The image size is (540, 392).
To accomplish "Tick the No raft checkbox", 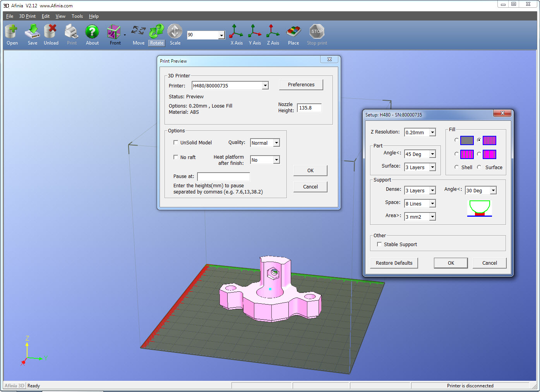I will point(176,157).
